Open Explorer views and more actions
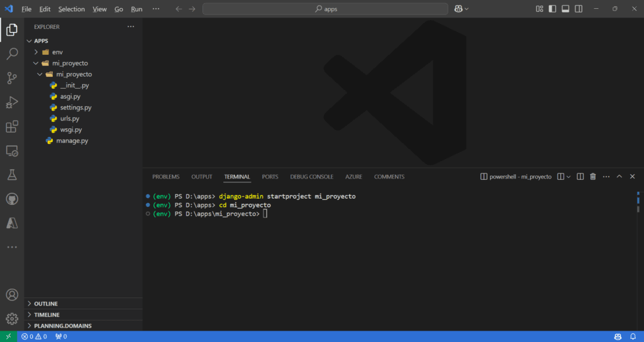Screen dimensions: 644x342 coord(131,26)
